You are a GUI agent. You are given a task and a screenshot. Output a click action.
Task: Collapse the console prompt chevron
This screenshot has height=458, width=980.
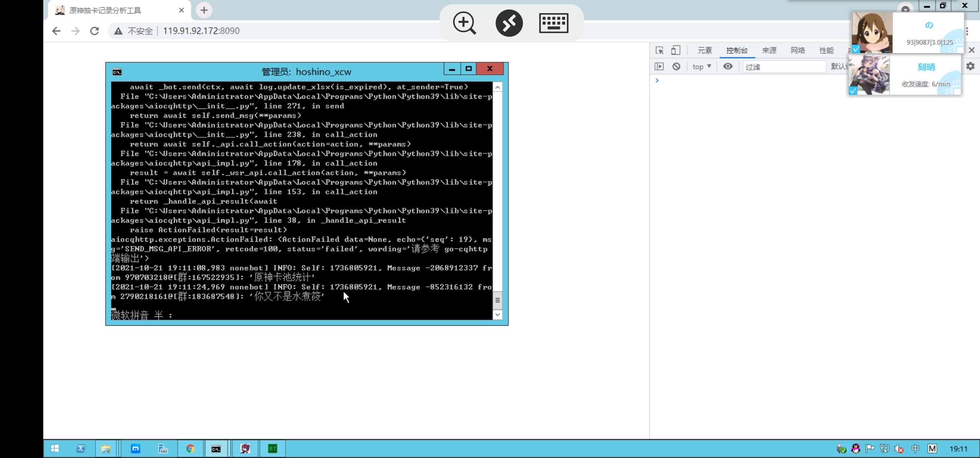(657, 80)
